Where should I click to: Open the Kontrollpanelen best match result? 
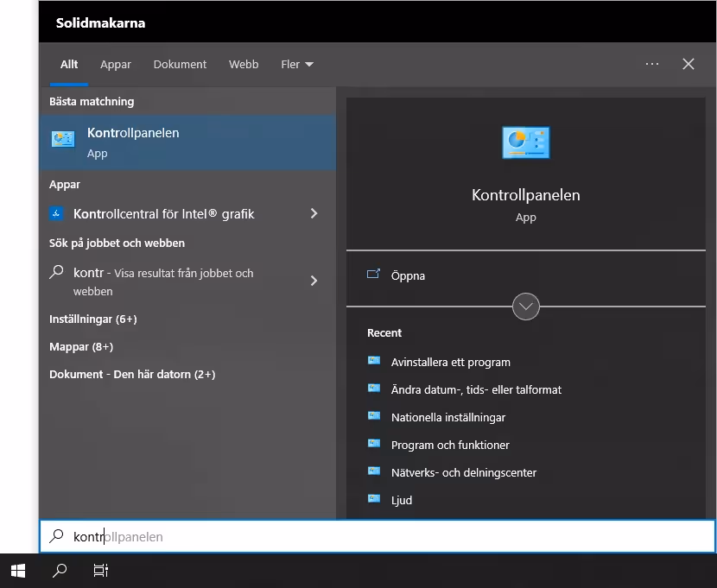(x=187, y=142)
